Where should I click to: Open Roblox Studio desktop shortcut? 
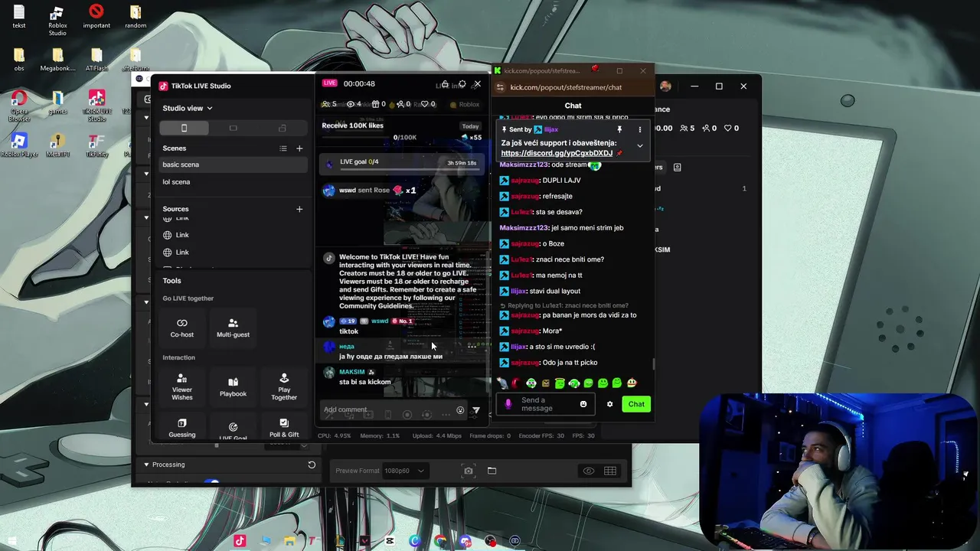pos(57,21)
